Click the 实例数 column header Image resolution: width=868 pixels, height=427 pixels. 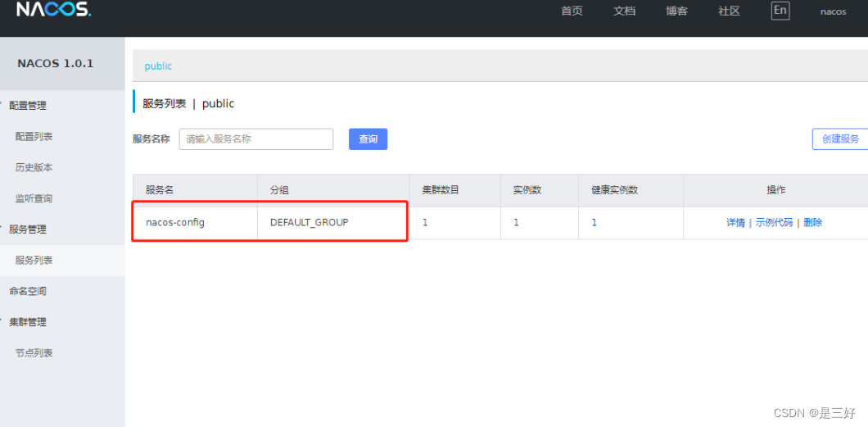pos(540,190)
